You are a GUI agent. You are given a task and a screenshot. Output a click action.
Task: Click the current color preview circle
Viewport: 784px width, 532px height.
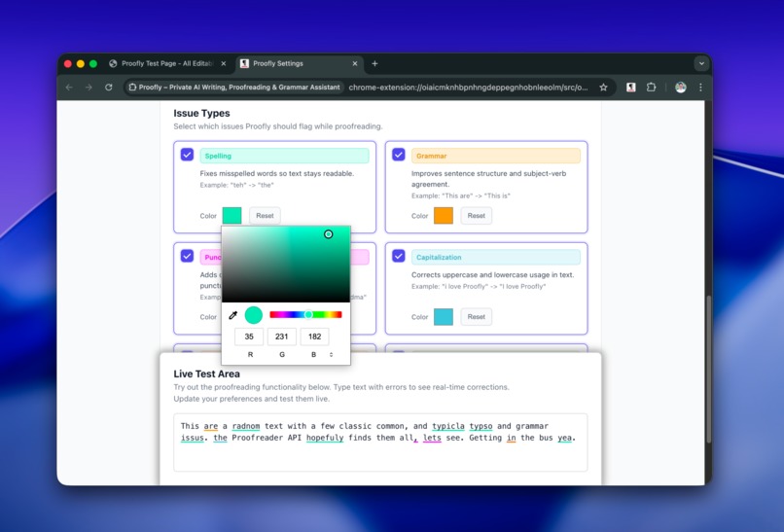tap(254, 315)
